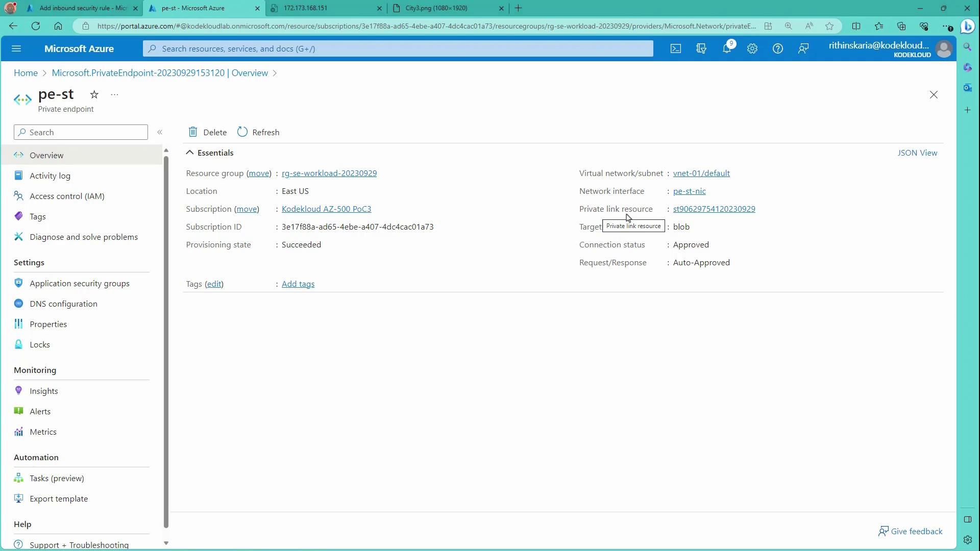Open Azure Cloud Shell icon
The height and width of the screenshot is (551, 980).
point(675,49)
